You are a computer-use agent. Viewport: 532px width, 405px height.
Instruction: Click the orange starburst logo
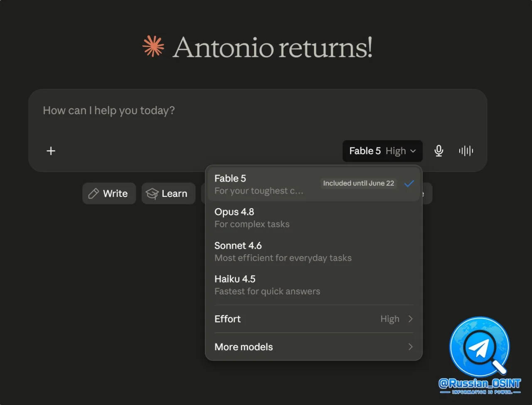(x=153, y=46)
